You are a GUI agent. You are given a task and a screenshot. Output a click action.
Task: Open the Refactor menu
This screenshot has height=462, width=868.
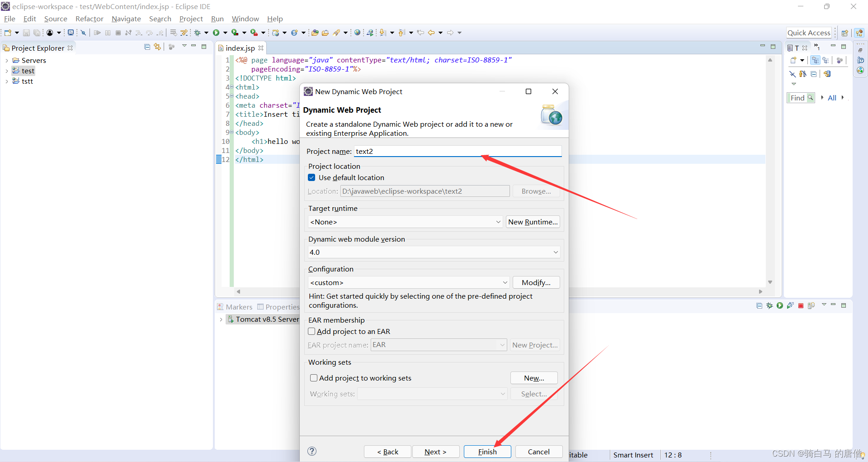tap(90, 19)
